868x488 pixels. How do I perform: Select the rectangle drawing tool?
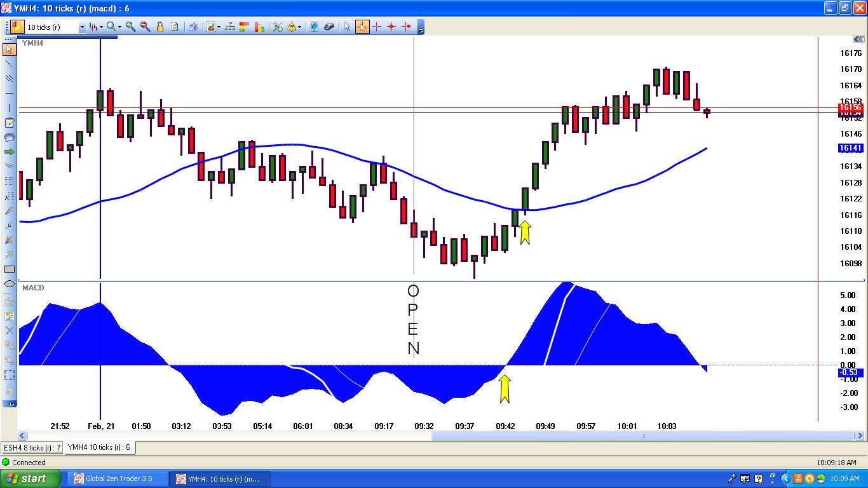point(9,269)
